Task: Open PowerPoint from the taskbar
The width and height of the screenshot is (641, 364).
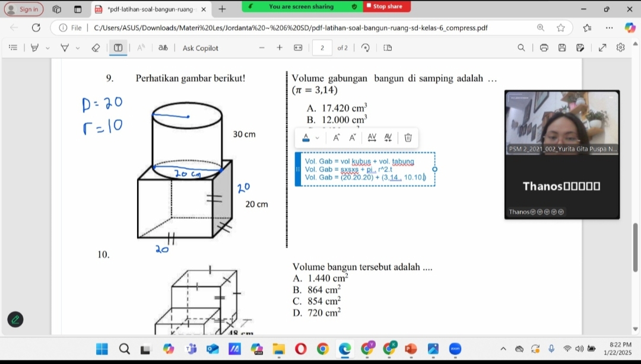Action: (411, 349)
